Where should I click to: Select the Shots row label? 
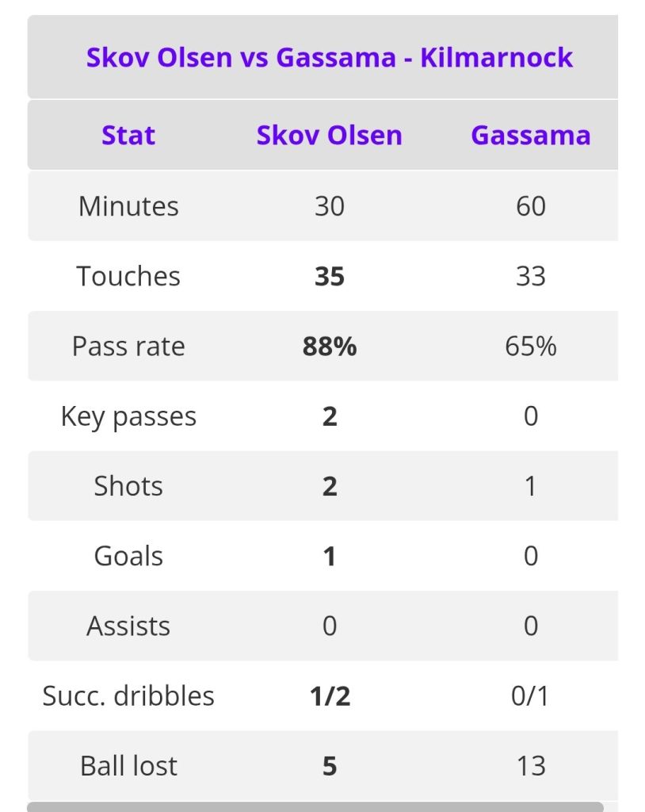coord(128,486)
